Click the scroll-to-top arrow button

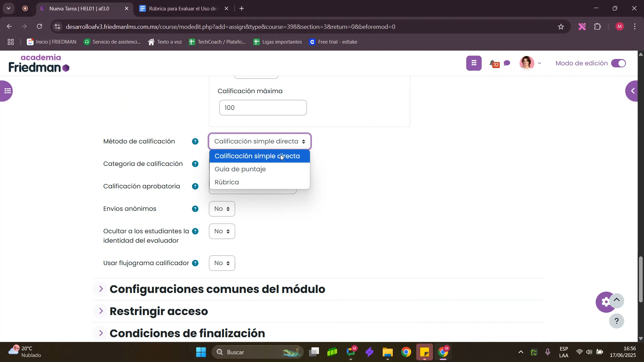pos(617,301)
